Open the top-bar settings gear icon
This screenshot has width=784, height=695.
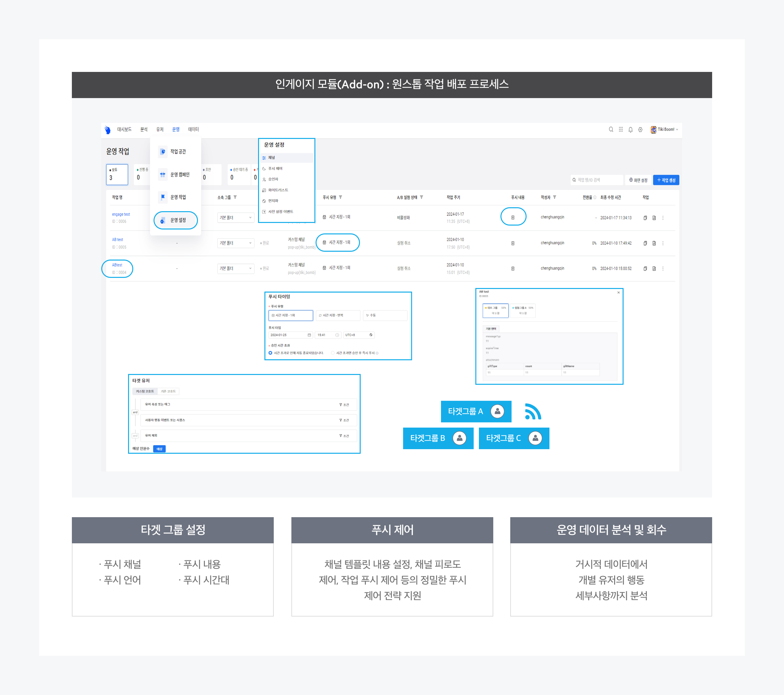[640, 130]
